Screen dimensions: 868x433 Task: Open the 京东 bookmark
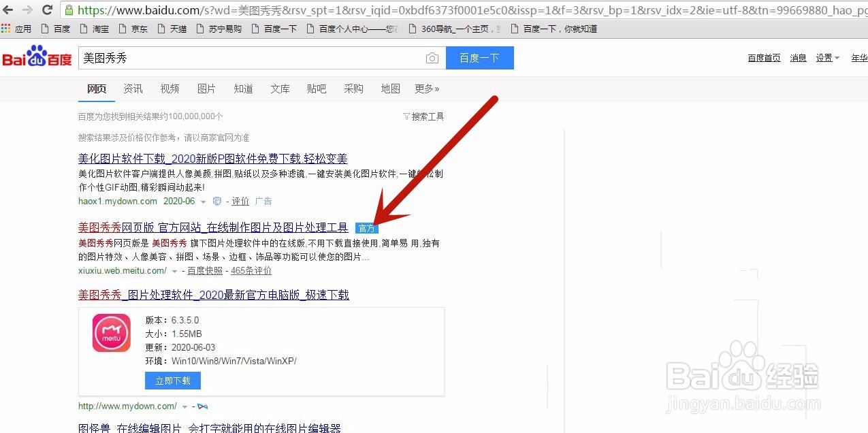click(133, 29)
